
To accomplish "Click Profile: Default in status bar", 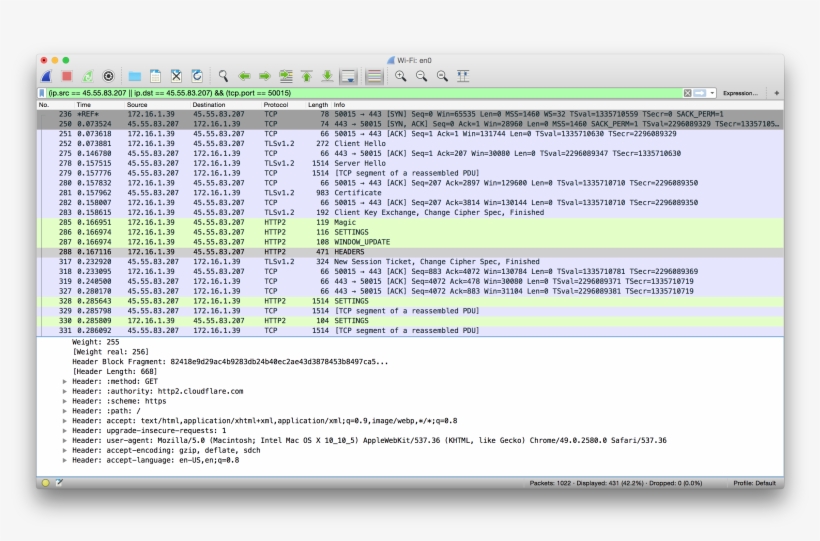I will pyautogui.click(x=754, y=483).
